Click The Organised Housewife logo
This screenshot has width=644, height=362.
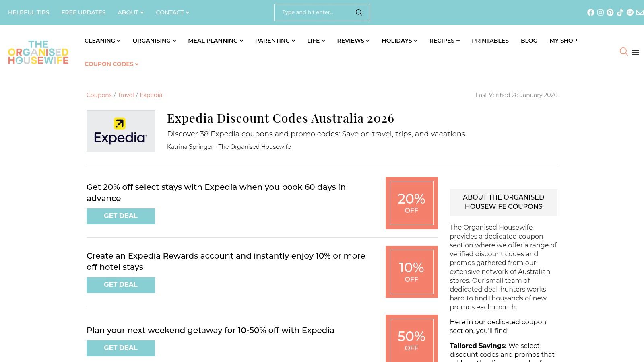[38, 52]
